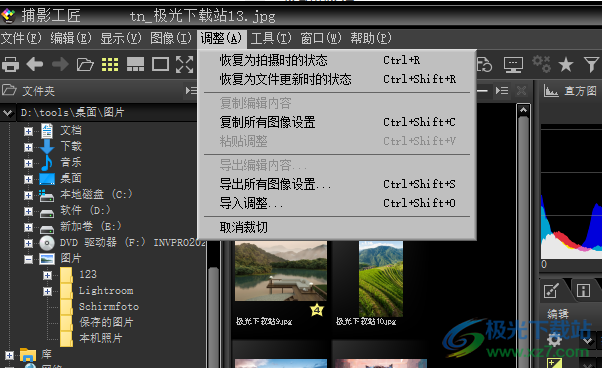Screen dimensions: 602x368
Task: Expand the 库 tree node
Action: pyautogui.click(x=9, y=355)
